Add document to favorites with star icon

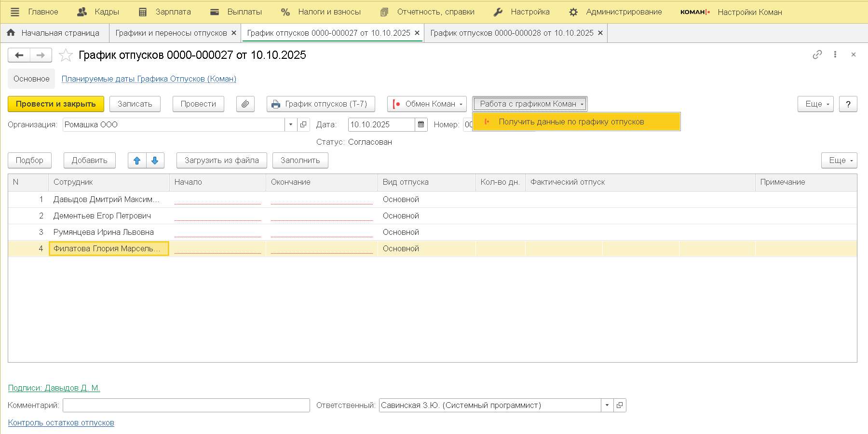coord(66,55)
